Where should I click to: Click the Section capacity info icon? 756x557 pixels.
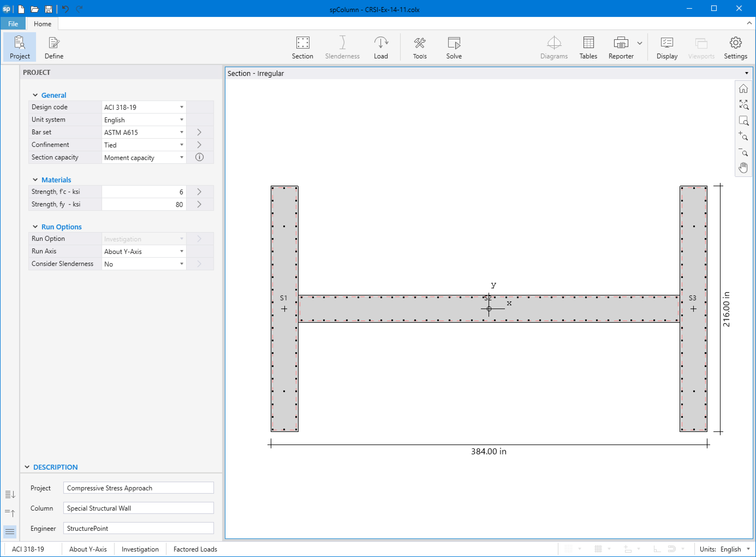199,157
